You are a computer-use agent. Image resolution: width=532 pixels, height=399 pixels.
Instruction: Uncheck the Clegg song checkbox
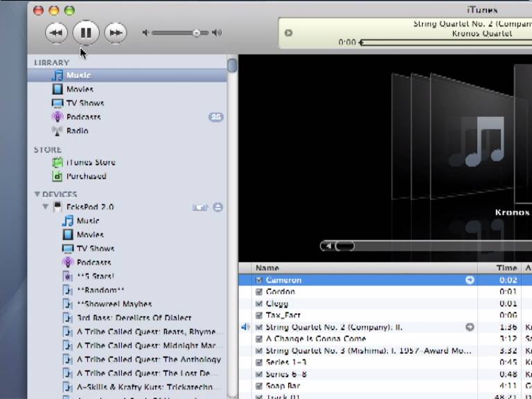pyautogui.click(x=259, y=303)
